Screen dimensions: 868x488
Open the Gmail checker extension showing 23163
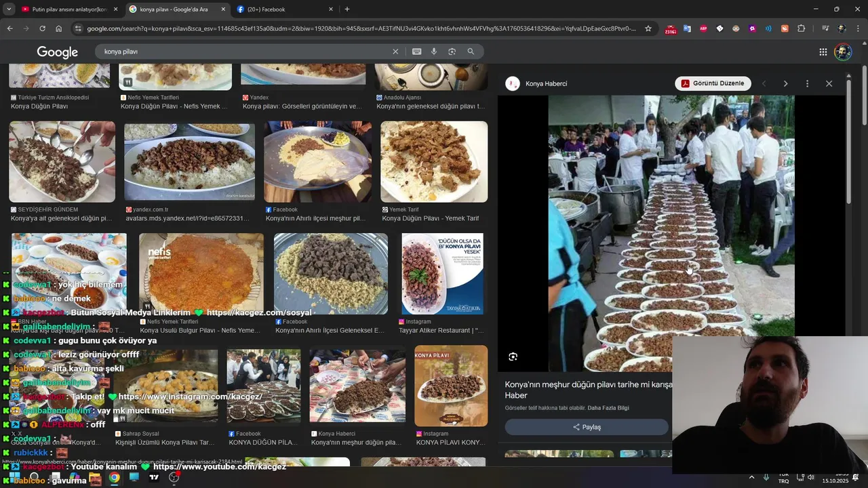tap(671, 29)
